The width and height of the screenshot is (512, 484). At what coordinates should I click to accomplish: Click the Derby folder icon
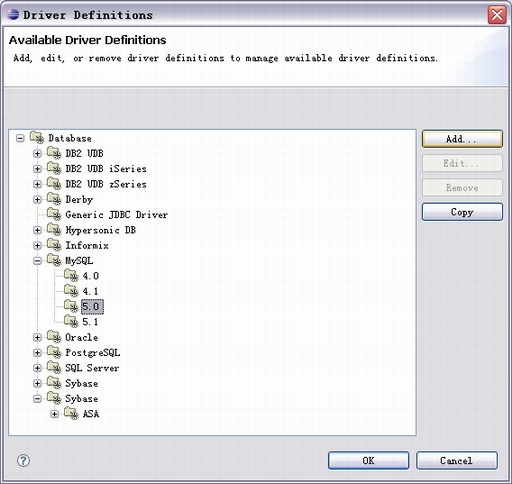click(54, 199)
